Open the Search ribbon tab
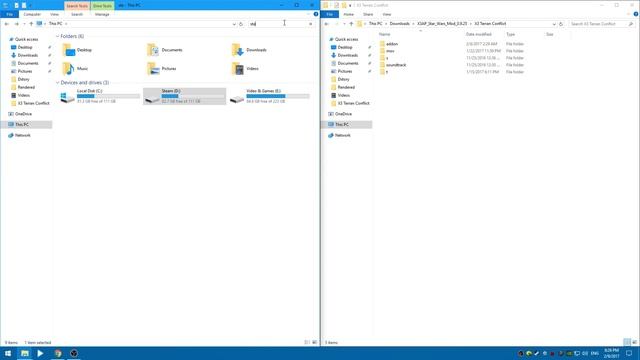This screenshot has height=360, width=640. pos(77,14)
